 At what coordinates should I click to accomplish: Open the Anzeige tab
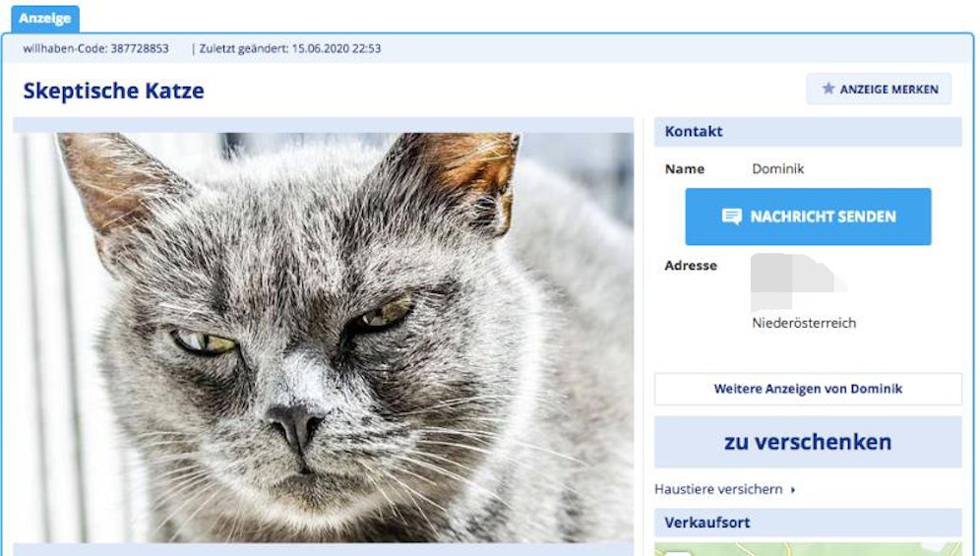coord(45,18)
